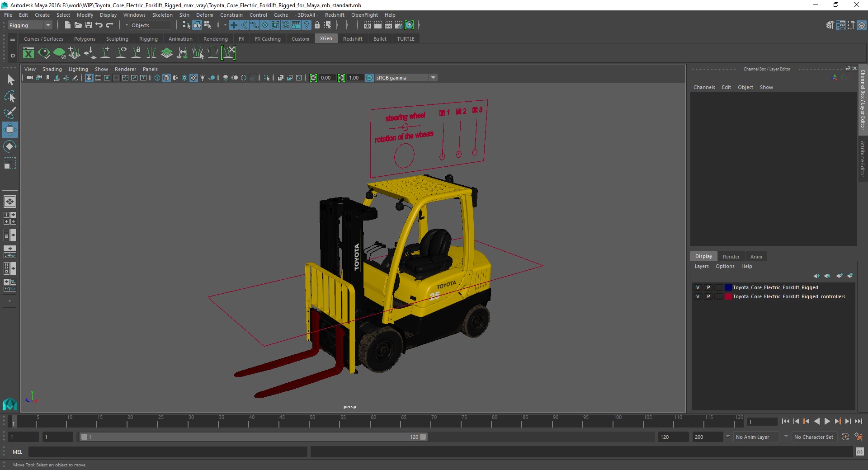
Task: Go to end of playback range
Action: coord(858,421)
